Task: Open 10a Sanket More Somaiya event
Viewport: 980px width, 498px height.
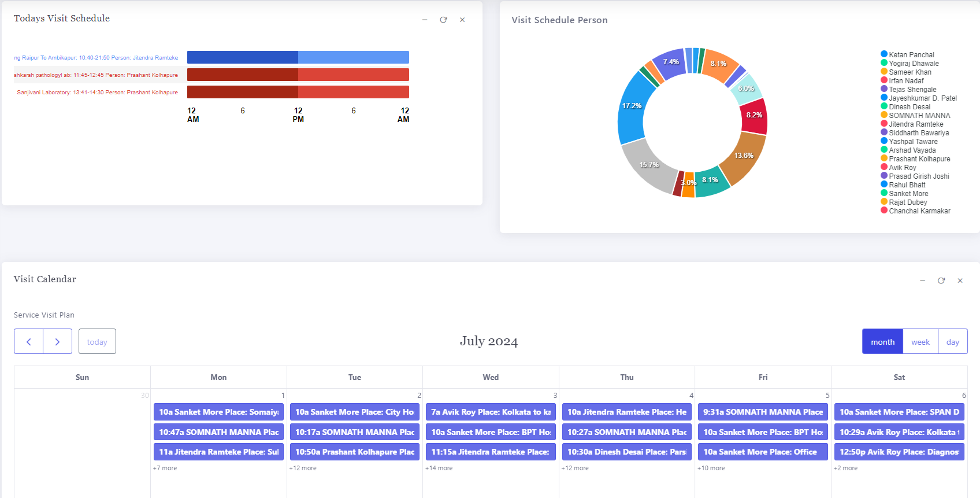Action: (218, 412)
